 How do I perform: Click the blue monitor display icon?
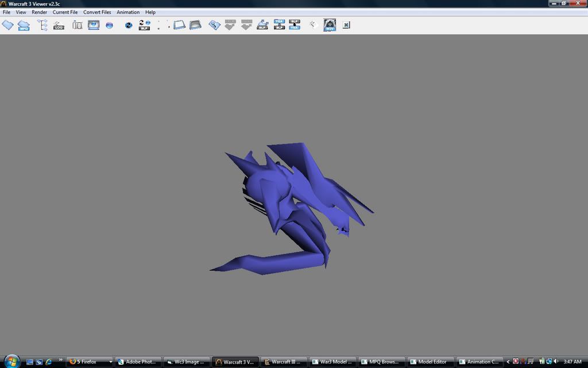tap(94, 25)
